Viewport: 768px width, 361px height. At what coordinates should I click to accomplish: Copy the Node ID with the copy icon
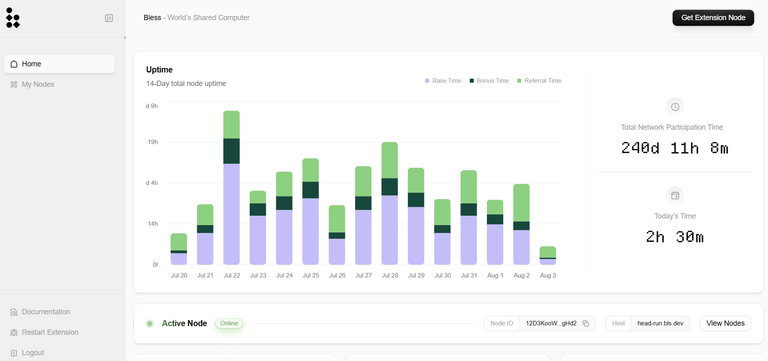tap(586, 323)
